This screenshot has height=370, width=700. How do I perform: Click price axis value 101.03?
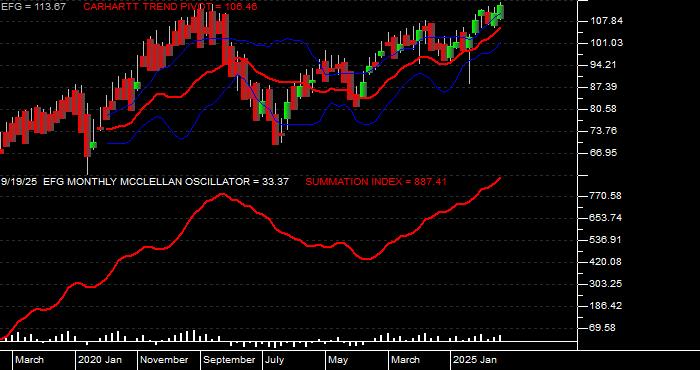[607, 43]
